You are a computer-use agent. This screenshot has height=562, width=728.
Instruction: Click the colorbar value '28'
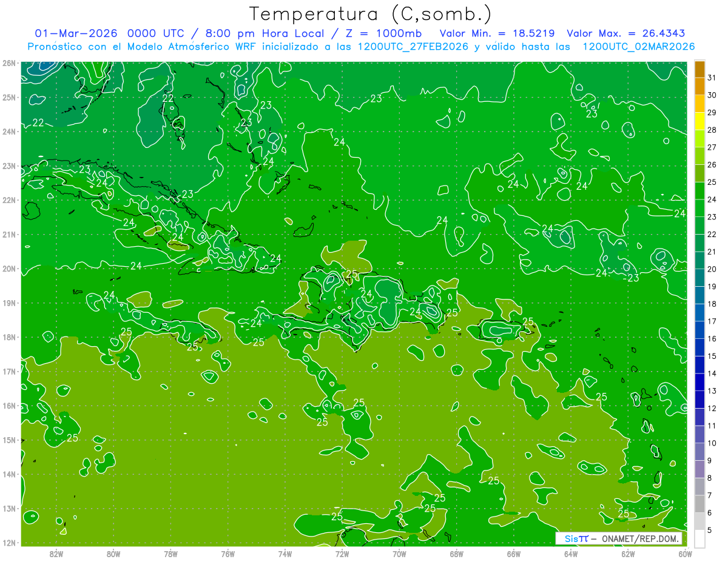click(x=712, y=130)
